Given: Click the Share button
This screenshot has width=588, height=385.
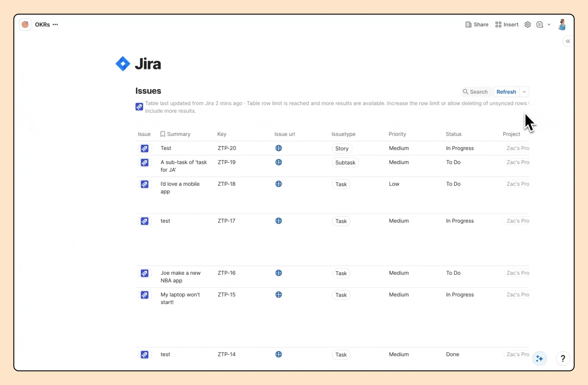Looking at the screenshot, I should click(477, 25).
